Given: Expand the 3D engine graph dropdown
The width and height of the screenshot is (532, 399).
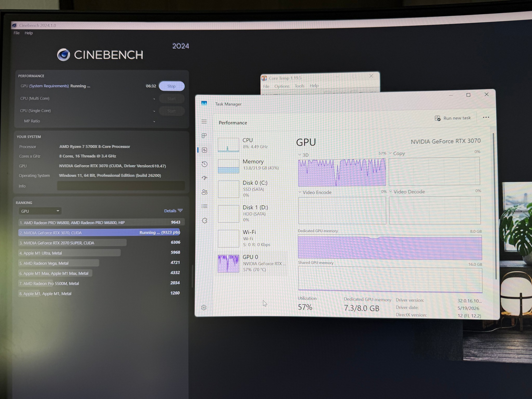Looking at the screenshot, I should pyautogui.click(x=303, y=155).
